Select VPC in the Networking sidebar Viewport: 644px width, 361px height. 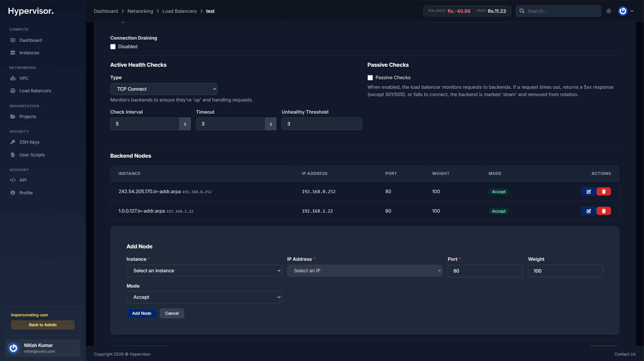[x=23, y=78]
